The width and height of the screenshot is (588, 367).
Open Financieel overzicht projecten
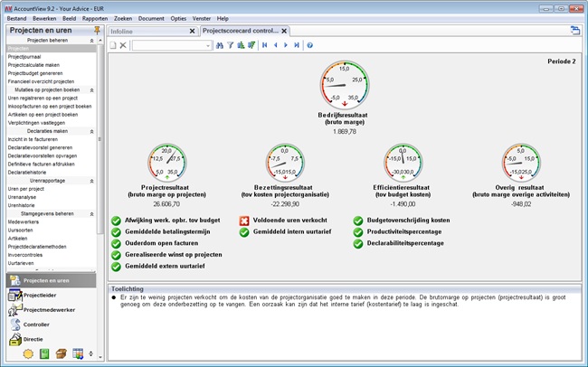(42, 81)
